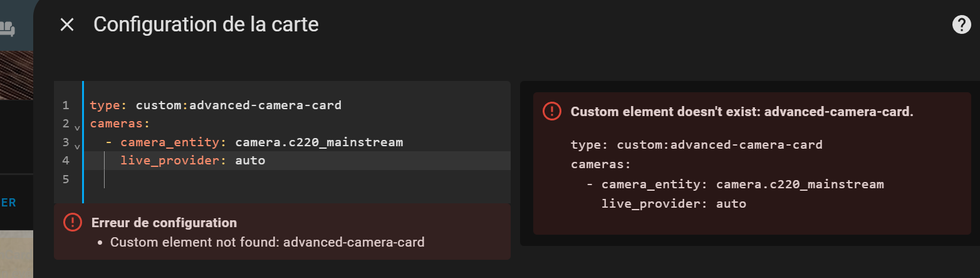Viewport: 980px width, 278px height.
Task: Click the brown textured image behind the dialog
Action: [x=15, y=75]
